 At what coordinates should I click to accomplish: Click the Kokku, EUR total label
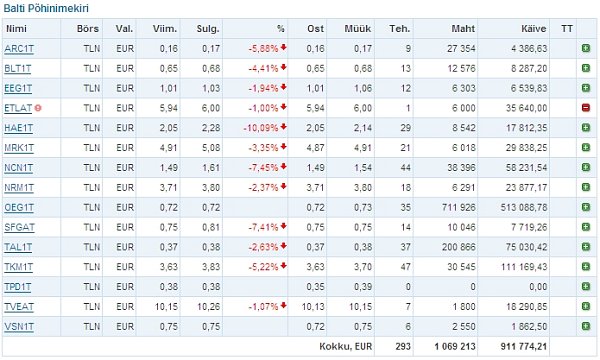pyautogui.click(x=346, y=347)
